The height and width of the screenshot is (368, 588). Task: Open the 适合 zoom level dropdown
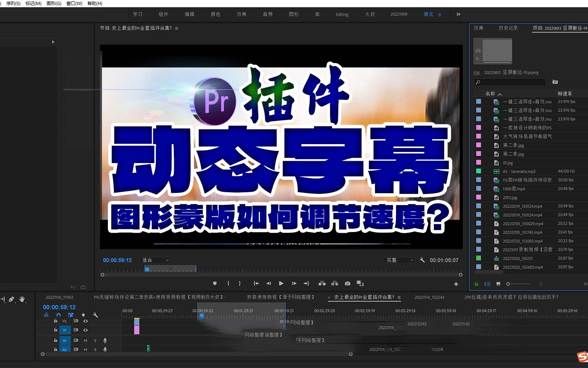coord(155,260)
